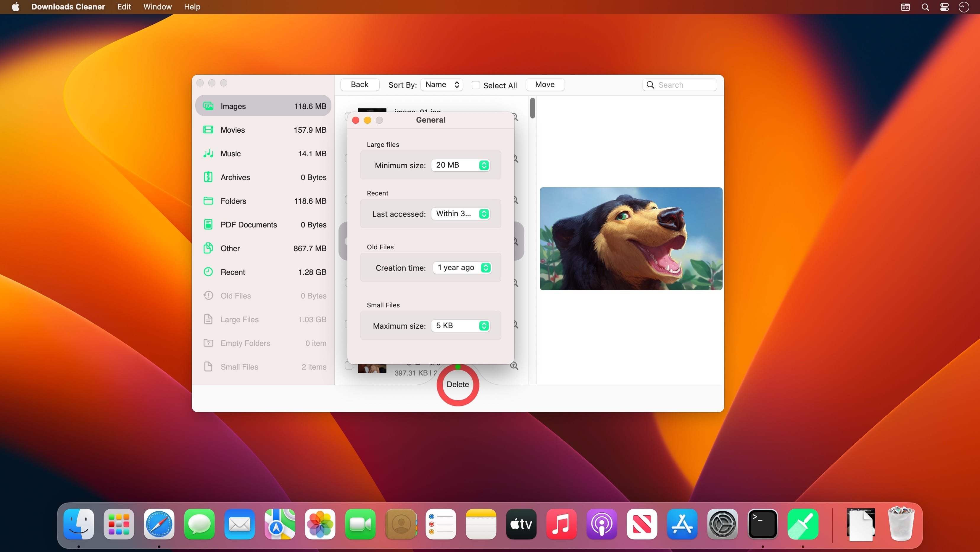Select the Folders category icon
980x552 pixels.
point(208,200)
